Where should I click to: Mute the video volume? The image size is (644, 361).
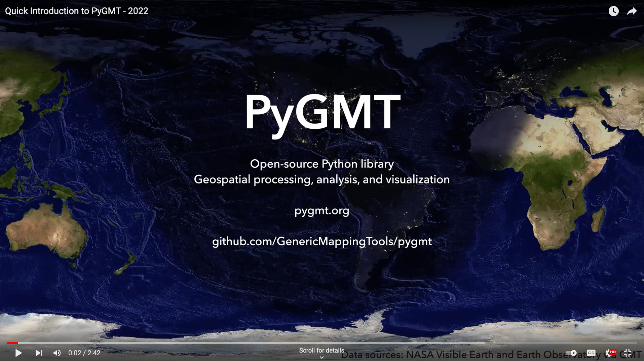coord(57,353)
